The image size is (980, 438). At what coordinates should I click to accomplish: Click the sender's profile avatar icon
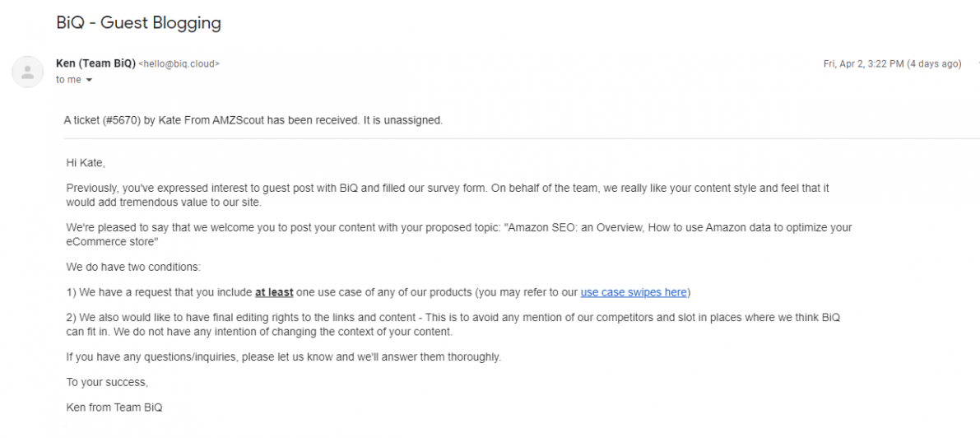(x=27, y=72)
